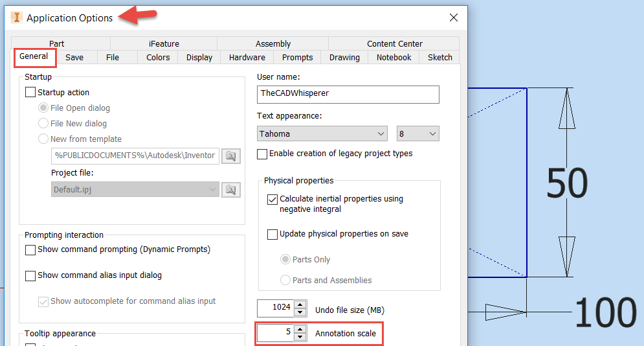Choose New from template radio option

click(x=43, y=139)
